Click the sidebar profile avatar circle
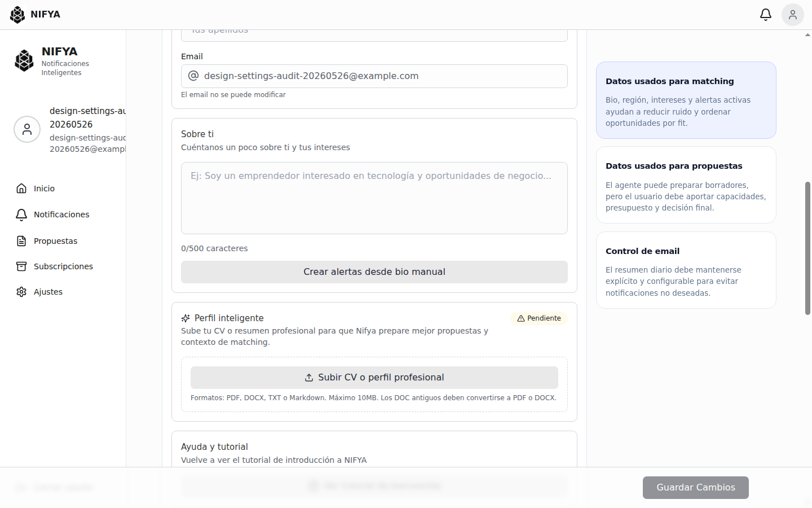This screenshot has height=508, width=812. pos(27,129)
